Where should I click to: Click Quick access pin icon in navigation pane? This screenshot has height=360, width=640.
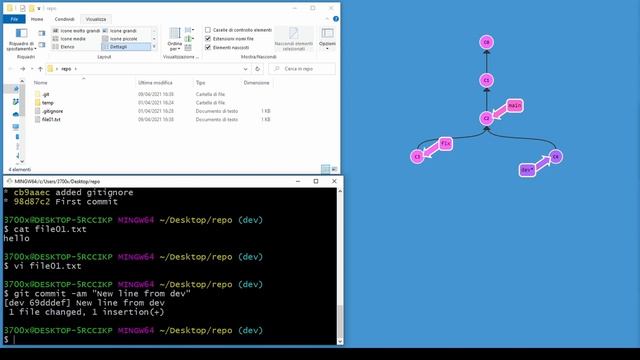click(16, 89)
